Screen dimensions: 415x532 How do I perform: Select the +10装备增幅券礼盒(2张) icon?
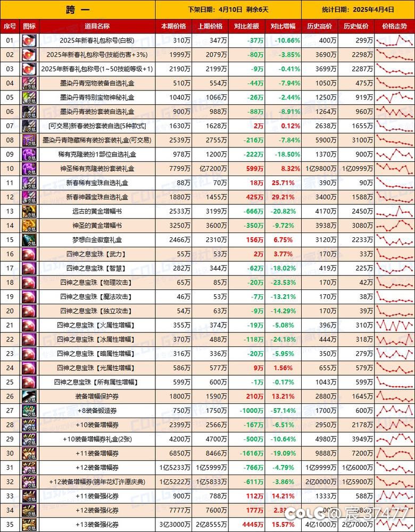[x=29, y=439]
